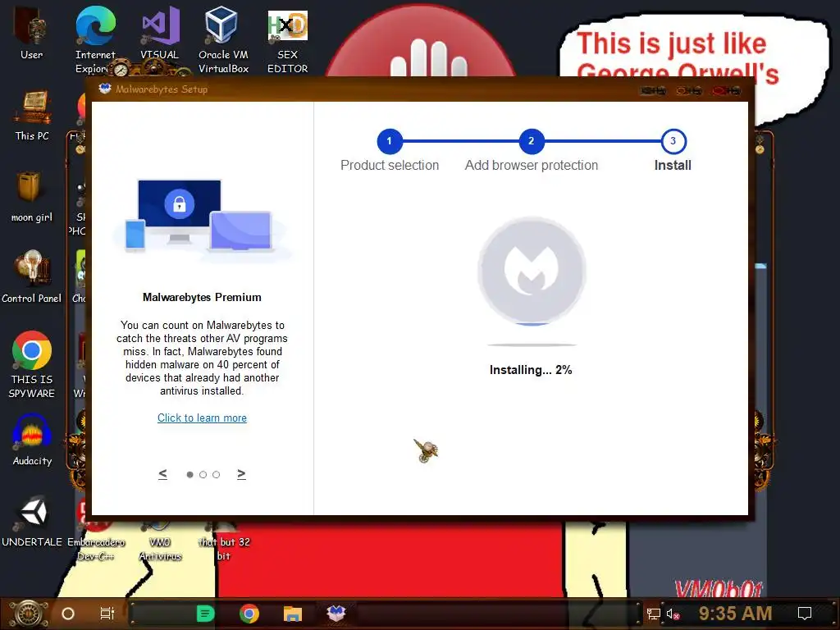840x630 pixels.
Task: Open the UNDERTALE Unity desktop shortcut
Action: tap(32, 521)
